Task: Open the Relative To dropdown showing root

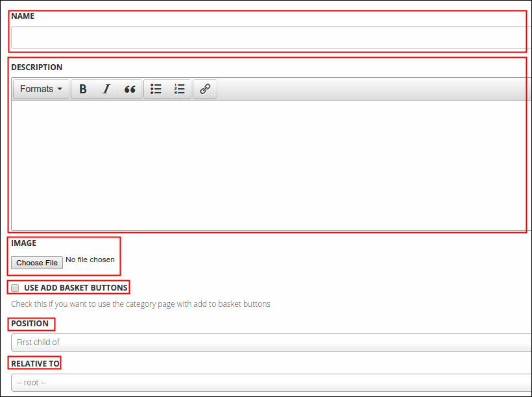Action: pyautogui.click(x=271, y=383)
